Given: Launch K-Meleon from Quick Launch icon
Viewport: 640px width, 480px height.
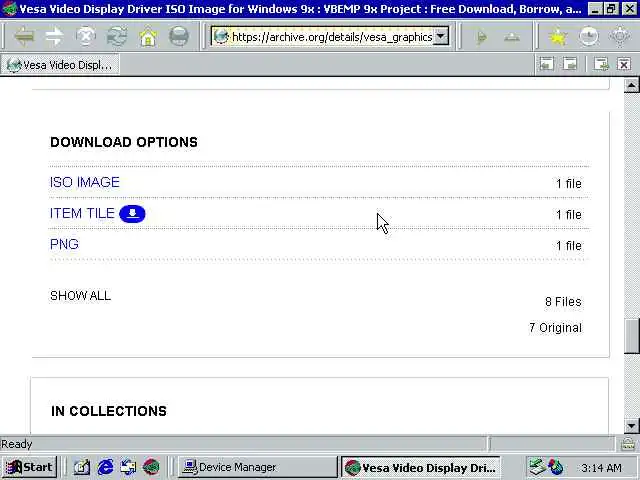Looking at the screenshot, I should coord(151,467).
